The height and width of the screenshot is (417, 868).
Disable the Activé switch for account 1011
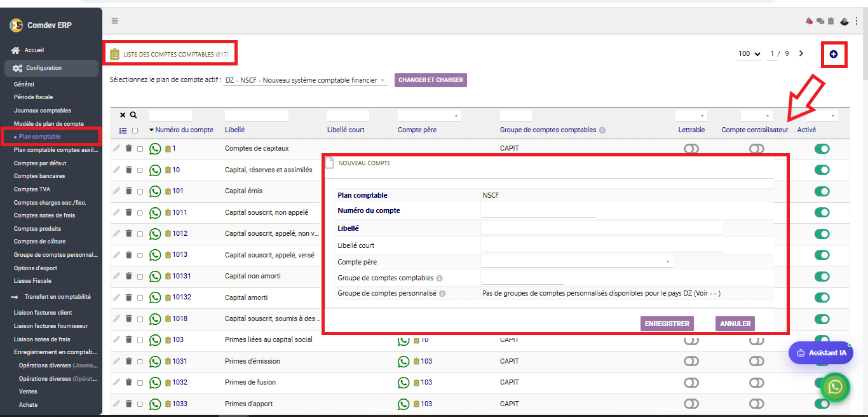(x=822, y=212)
